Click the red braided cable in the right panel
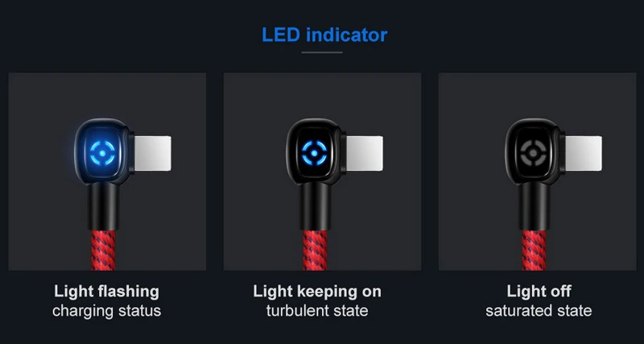The image size is (644, 344). coord(534,250)
